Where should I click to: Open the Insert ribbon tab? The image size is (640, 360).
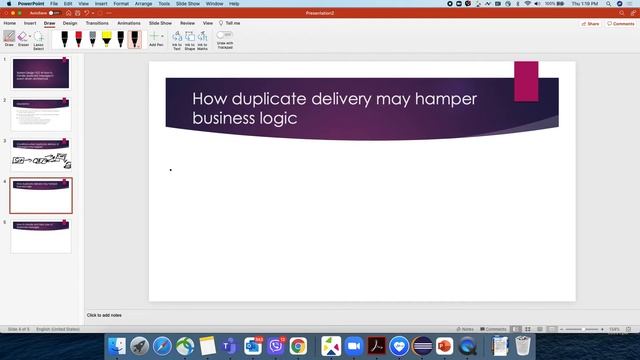click(30, 23)
